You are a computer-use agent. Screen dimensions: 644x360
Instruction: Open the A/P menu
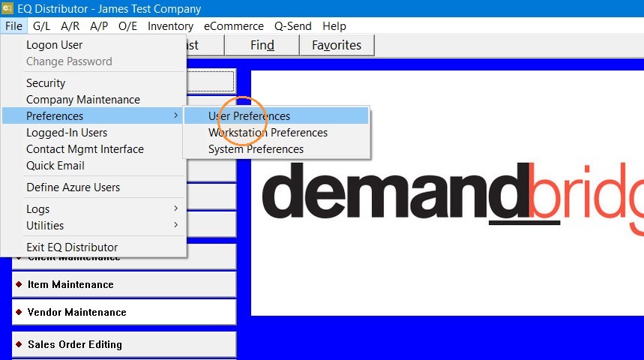click(x=99, y=26)
